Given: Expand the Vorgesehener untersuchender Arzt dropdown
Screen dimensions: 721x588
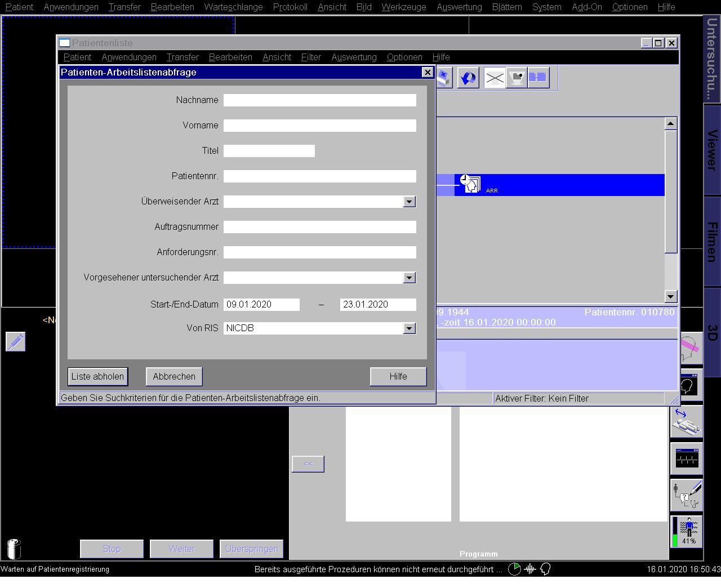Looking at the screenshot, I should (410, 278).
